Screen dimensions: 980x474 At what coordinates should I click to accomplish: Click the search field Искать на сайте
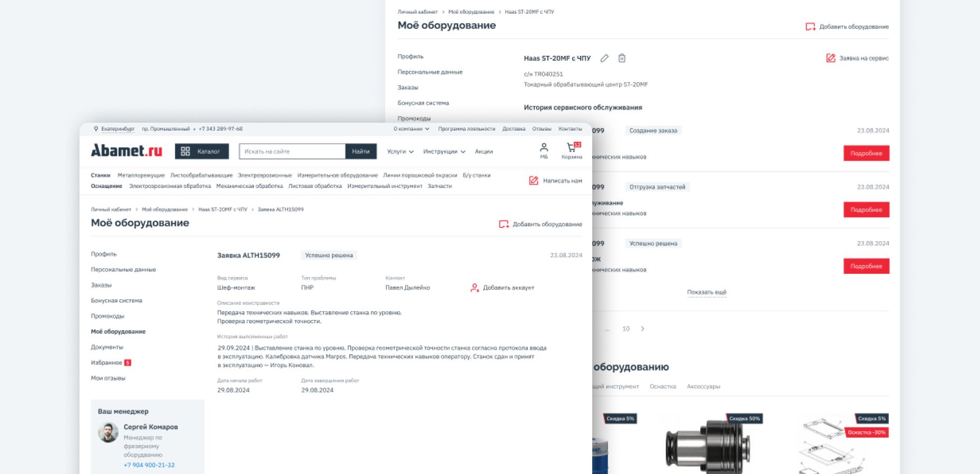(292, 152)
